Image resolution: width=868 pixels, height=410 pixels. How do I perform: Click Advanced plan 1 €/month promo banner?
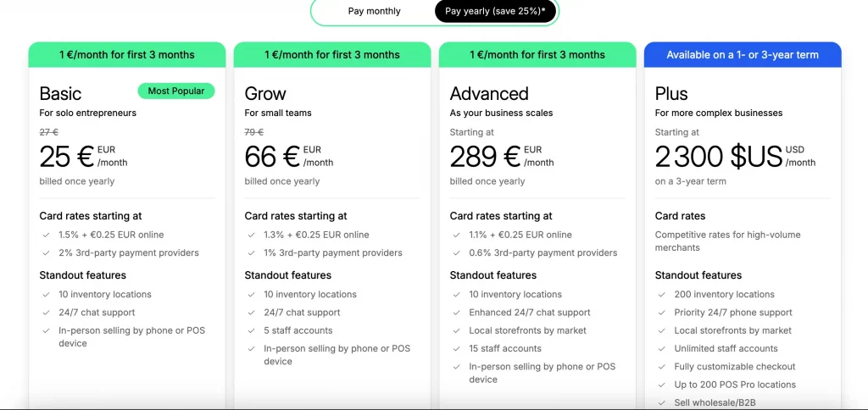click(537, 55)
